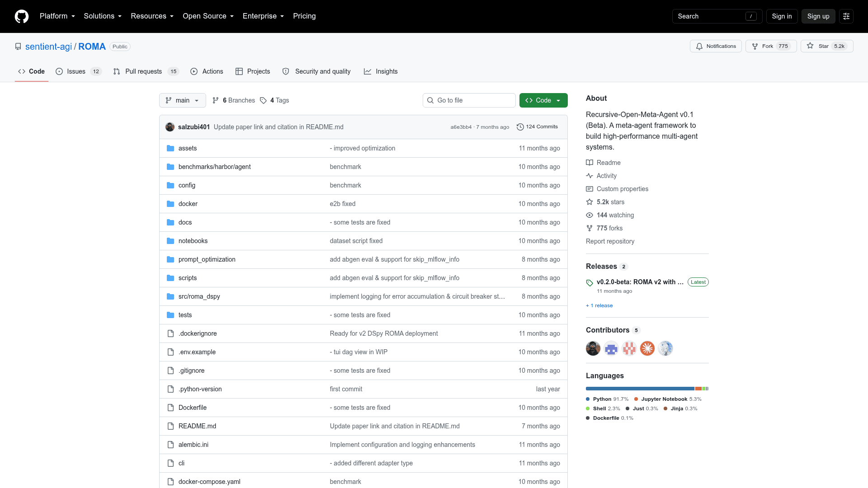Click the Fork icon
This screenshot has width=868, height=488.
point(755,46)
